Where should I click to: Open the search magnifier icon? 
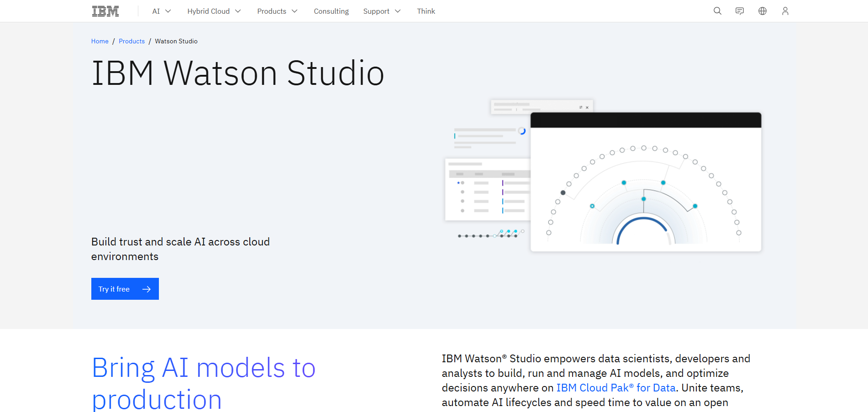pyautogui.click(x=717, y=11)
